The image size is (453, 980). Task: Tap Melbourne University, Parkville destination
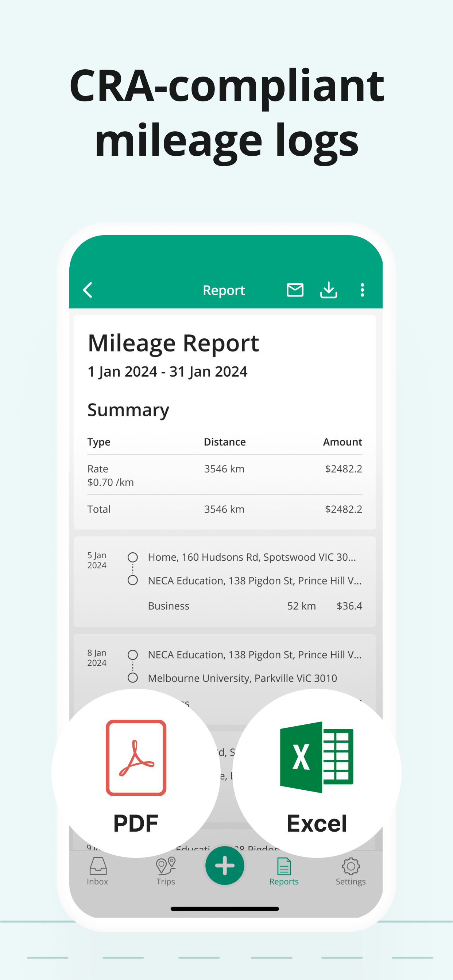[x=243, y=678]
